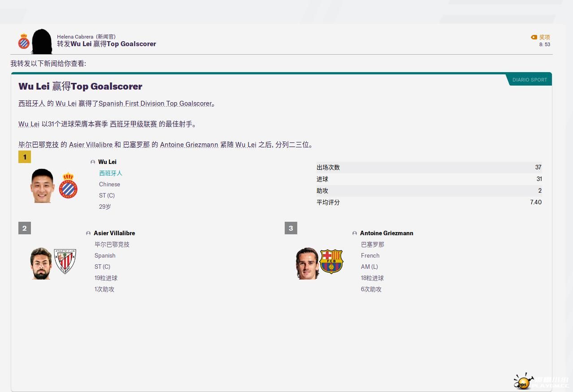Click the person icon before Wu Lei's name
573x392 pixels.
tap(93, 162)
